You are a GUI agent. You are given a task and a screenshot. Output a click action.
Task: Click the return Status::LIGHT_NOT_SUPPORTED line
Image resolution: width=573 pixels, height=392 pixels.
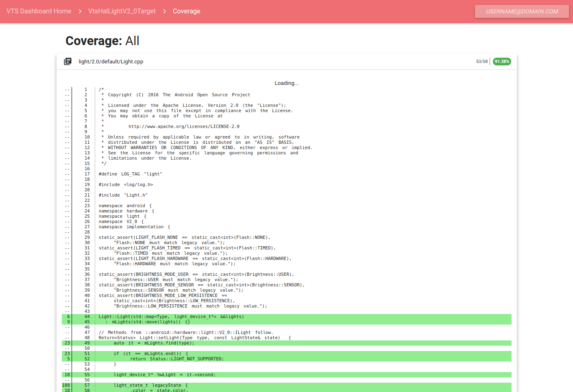[x=176, y=359]
